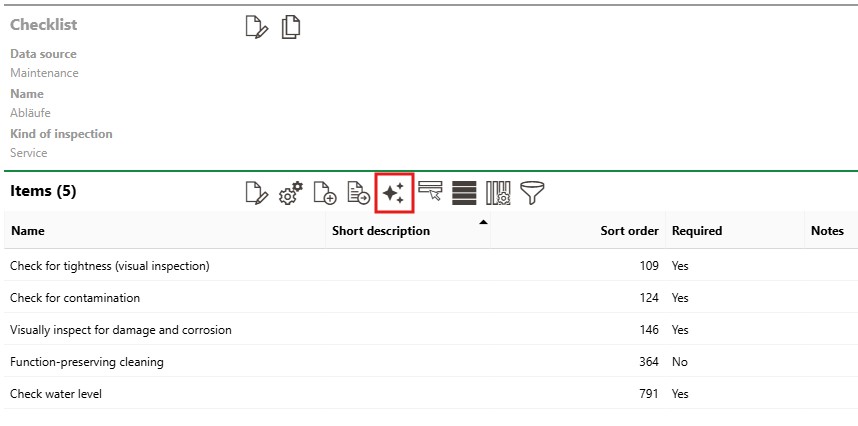Open the column settings icon with gear

coord(498,193)
